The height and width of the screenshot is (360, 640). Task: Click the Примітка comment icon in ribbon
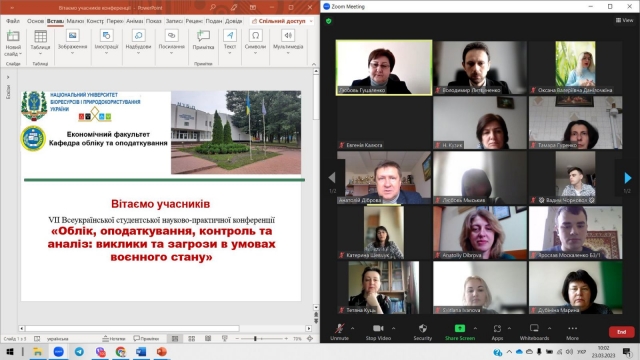(203, 36)
